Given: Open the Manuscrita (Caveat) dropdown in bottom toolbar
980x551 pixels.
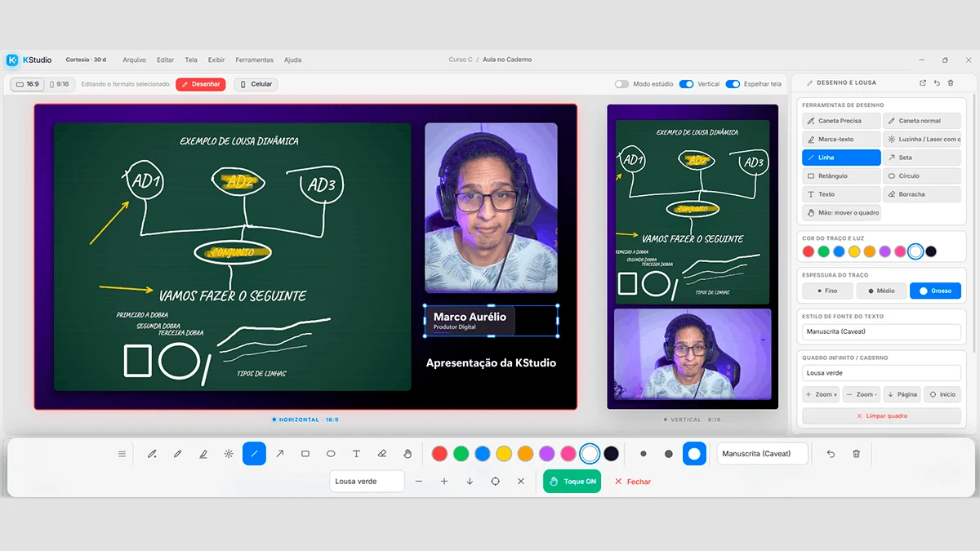Looking at the screenshot, I should click(763, 454).
